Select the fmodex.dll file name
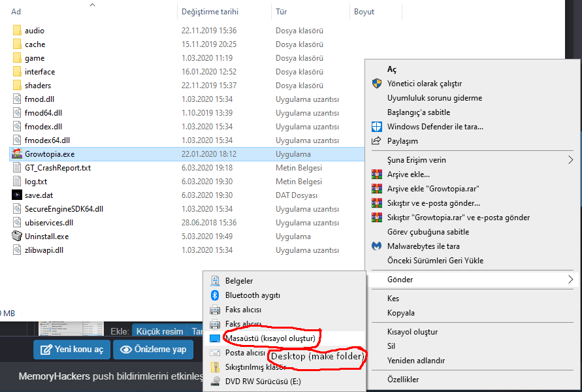Viewport: 582px width, 392px height. (43, 127)
